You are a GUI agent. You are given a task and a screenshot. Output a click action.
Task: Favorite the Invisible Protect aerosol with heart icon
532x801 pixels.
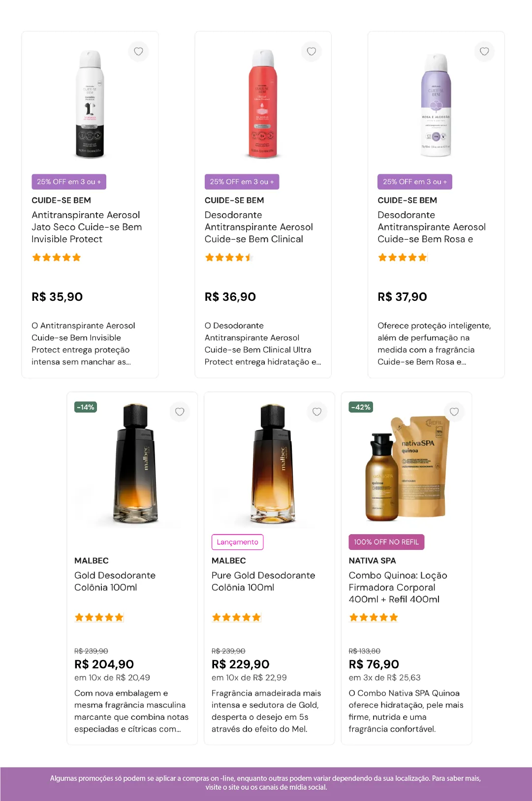138,51
